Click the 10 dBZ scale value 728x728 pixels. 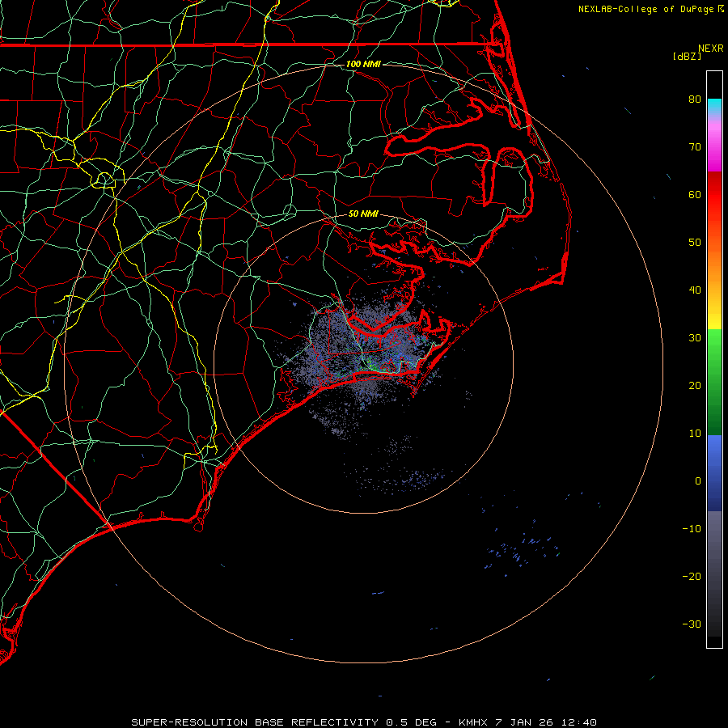tap(695, 434)
